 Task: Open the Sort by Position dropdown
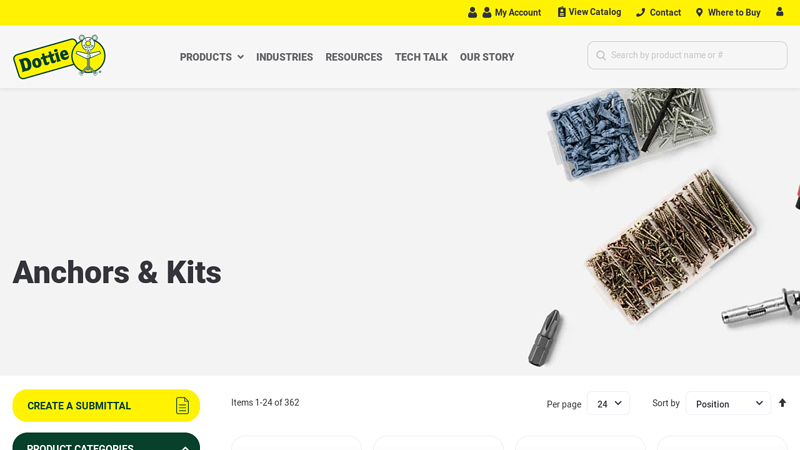(728, 404)
